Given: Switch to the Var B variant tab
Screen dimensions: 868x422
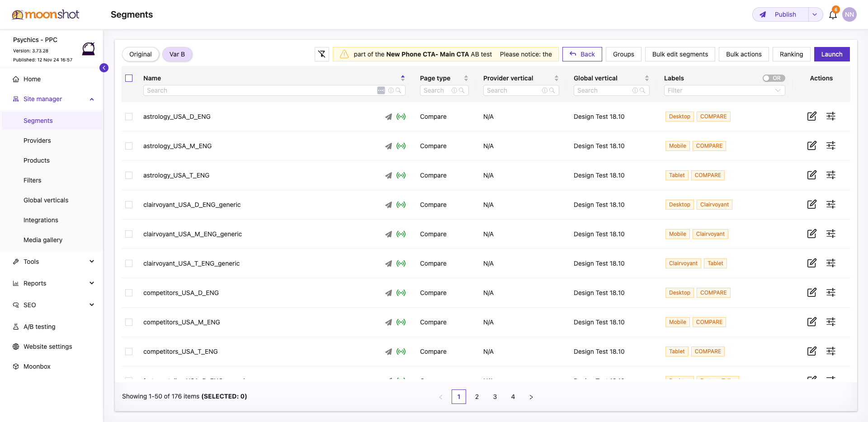Looking at the screenshot, I should (177, 54).
